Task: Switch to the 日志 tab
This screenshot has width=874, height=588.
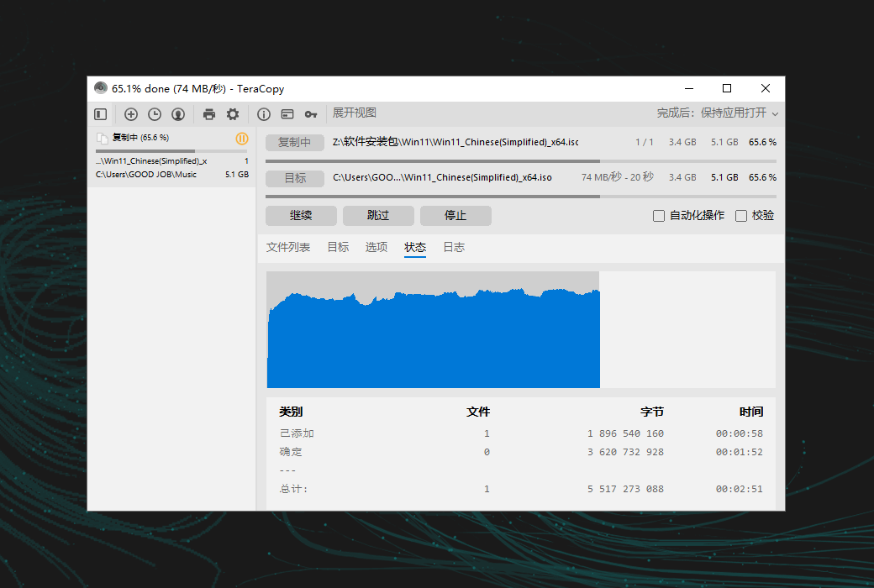Action: [454, 247]
